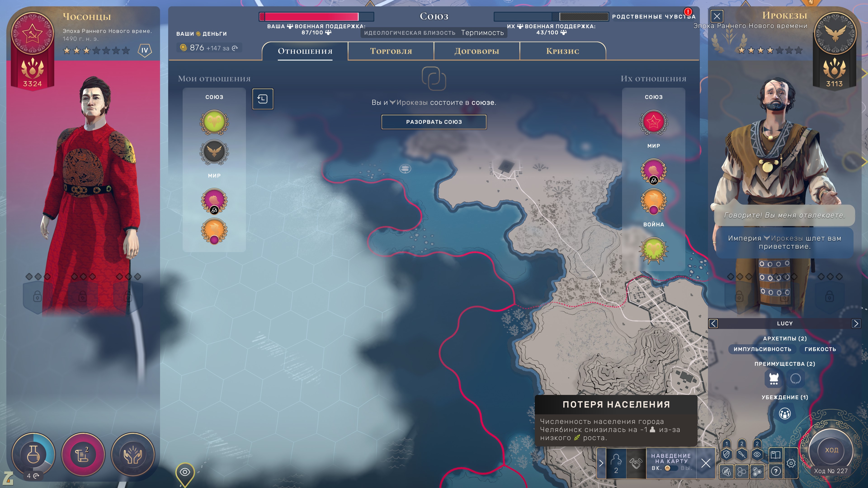Toggle the wheat resources map filter
The width and height of the screenshot is (868, 488).
tap(726, 472)
